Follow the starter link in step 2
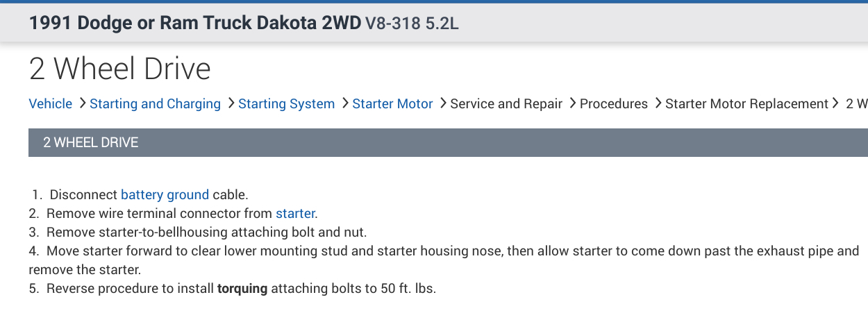Screen dimensions: 868x329 295,213
